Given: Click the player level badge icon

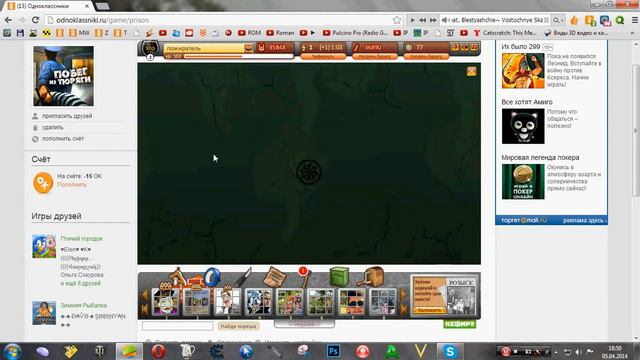Looking at the screenshot, I should point(150,49).
